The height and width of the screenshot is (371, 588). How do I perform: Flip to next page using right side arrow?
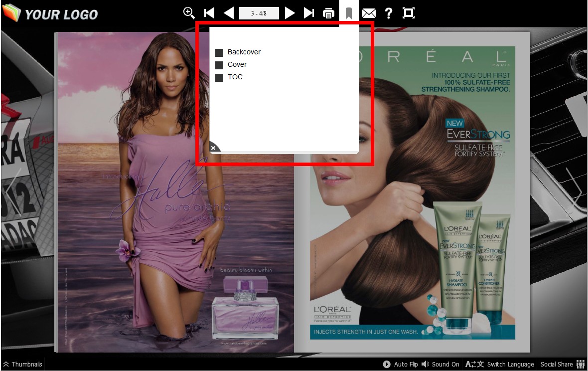tap(574, 192)
